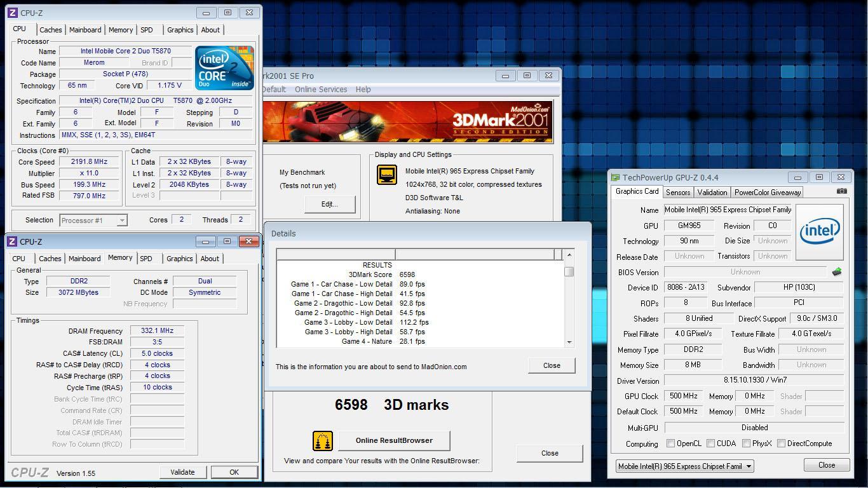Image resolution: width=868 pixels, height=488 pixels.
Task: Click the Multi-GPU Disabled field
Action: click(x=754, y=428)
